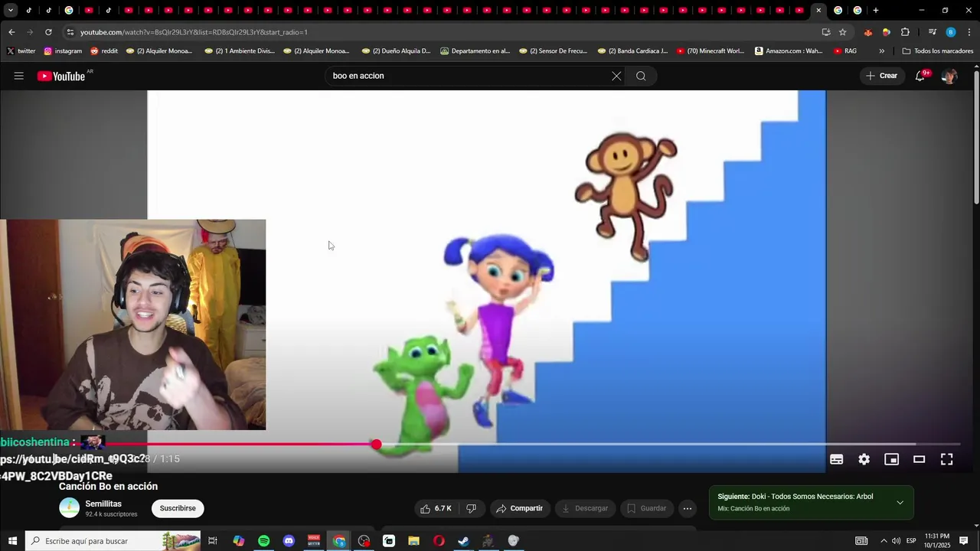Click the taskbar search box
The image size is (980, 551).
pyautogui.click(x=113, y=541)
